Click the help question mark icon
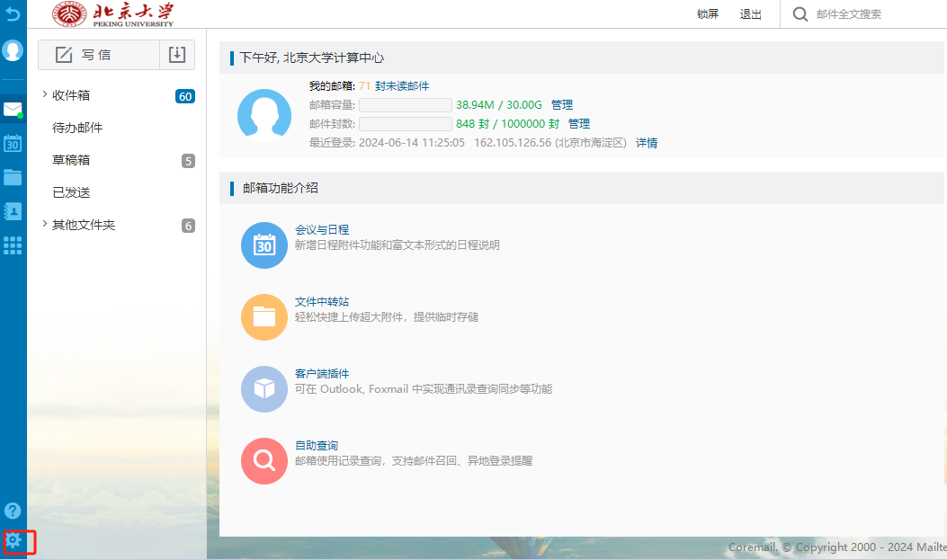The height and width of the screenshot is (560, 947). click(x=13, y=511)
